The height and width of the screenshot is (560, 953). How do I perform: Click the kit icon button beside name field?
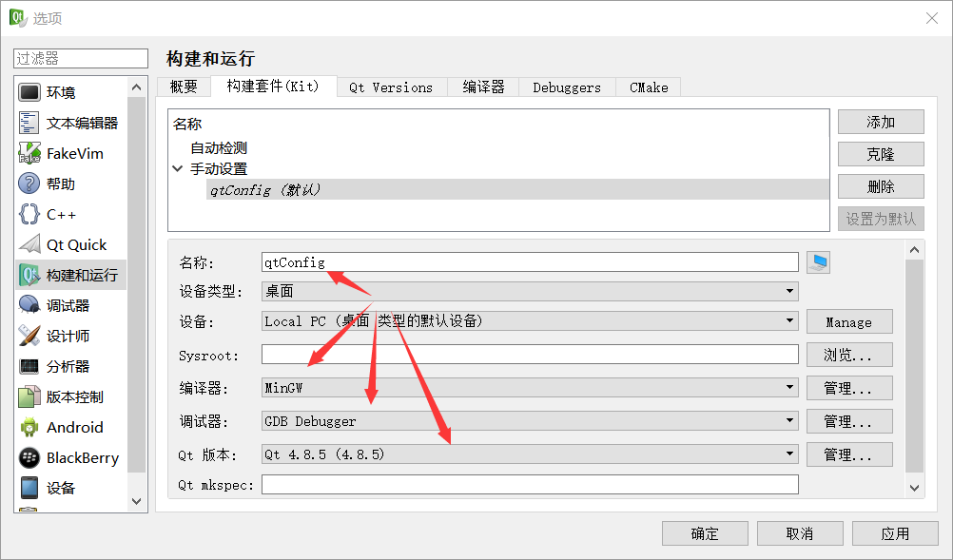(818, 262)
